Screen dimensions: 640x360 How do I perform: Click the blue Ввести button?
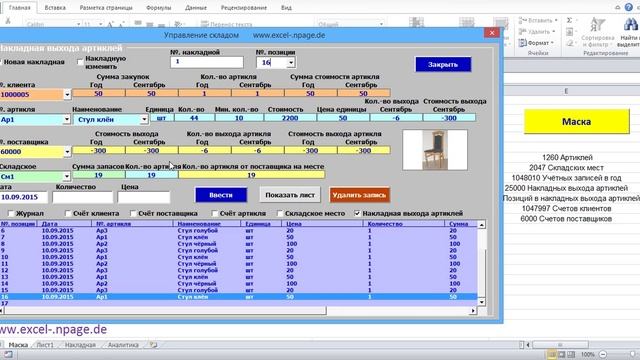click(221, 195)
